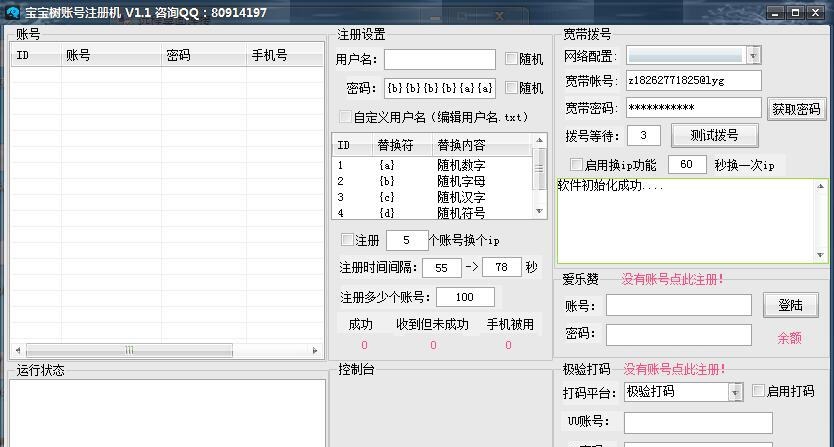Image resolution: width=834 pixels, height=447 pixels.
Task: Click the 手机号 column header
Action: click(x=285, y=55)
